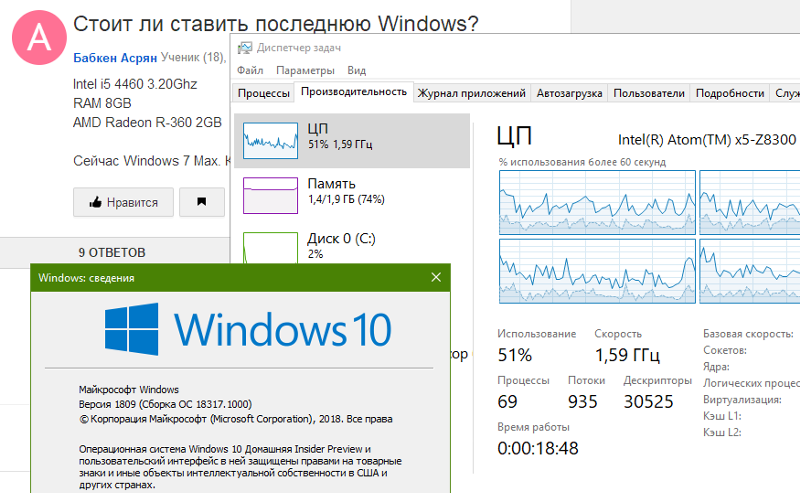Select the Диск 0 (C:) mini-graph
The width and height of the screenshot is (800, 493).
pos(271,246)
